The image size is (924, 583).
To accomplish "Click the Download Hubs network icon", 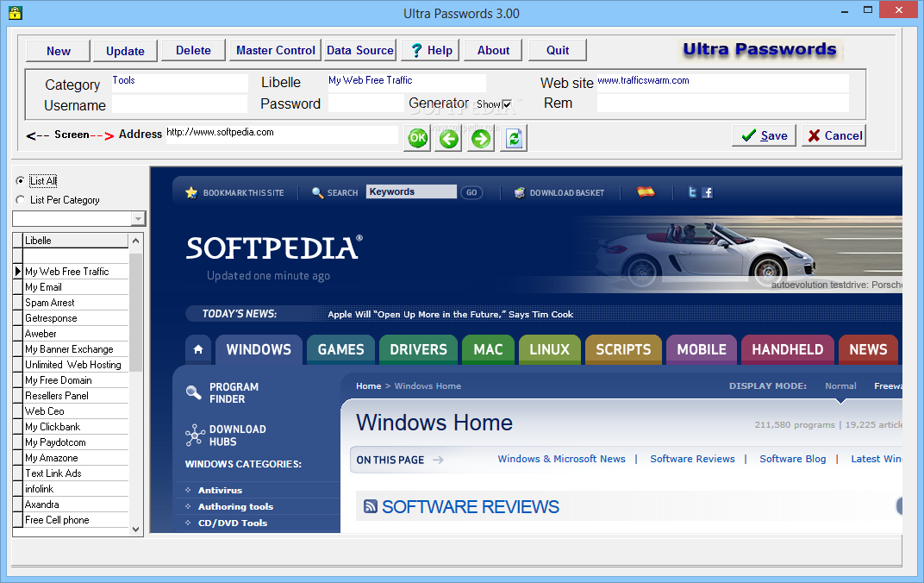I will click(195, 435).
